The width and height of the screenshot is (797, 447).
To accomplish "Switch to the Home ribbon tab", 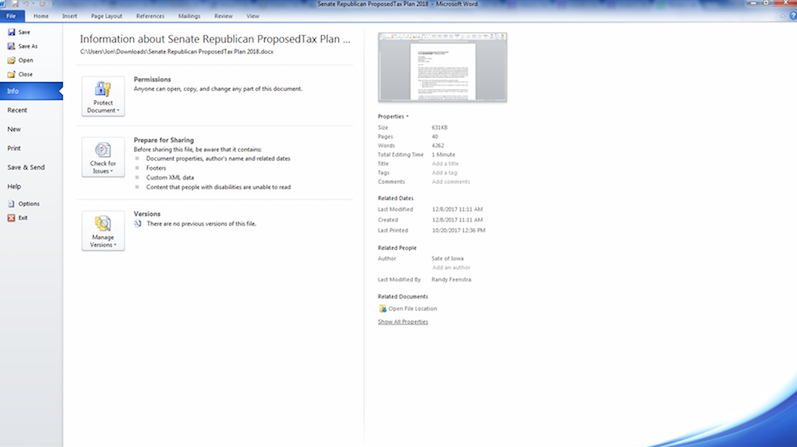I will pos(41,16).
